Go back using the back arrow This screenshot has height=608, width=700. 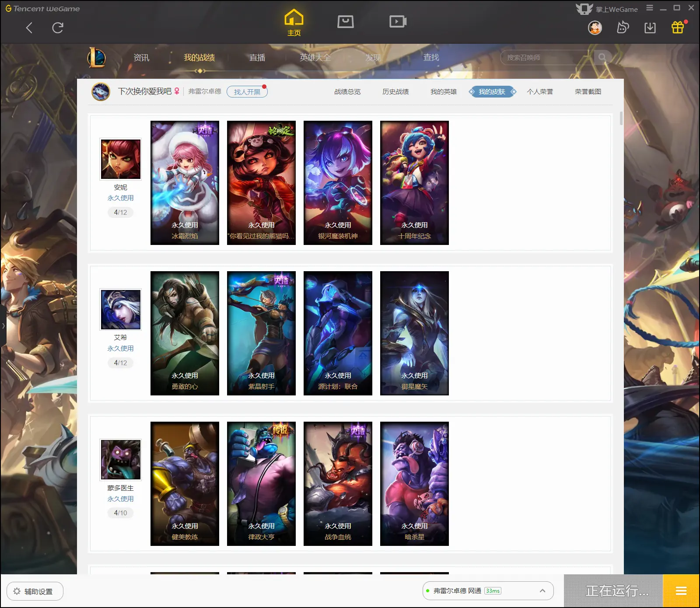click(29, 28)
